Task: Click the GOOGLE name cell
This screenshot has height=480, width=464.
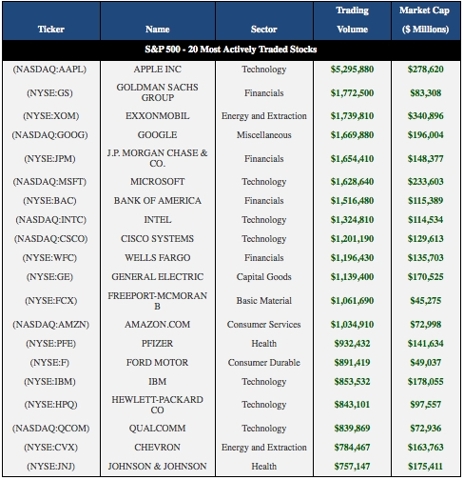Action: click(157, 135)
